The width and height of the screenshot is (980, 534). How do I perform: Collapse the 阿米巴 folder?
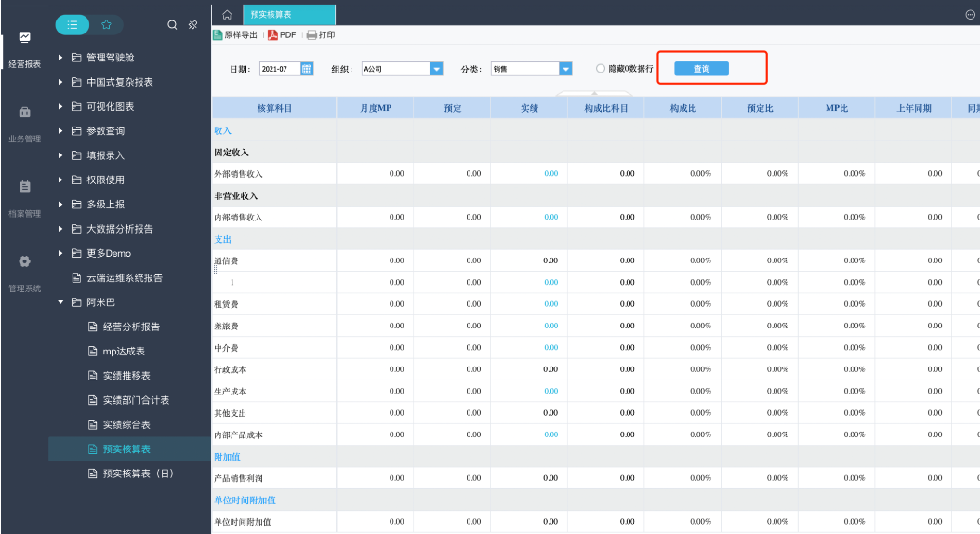pyautogui.click(x=61, y=302)
